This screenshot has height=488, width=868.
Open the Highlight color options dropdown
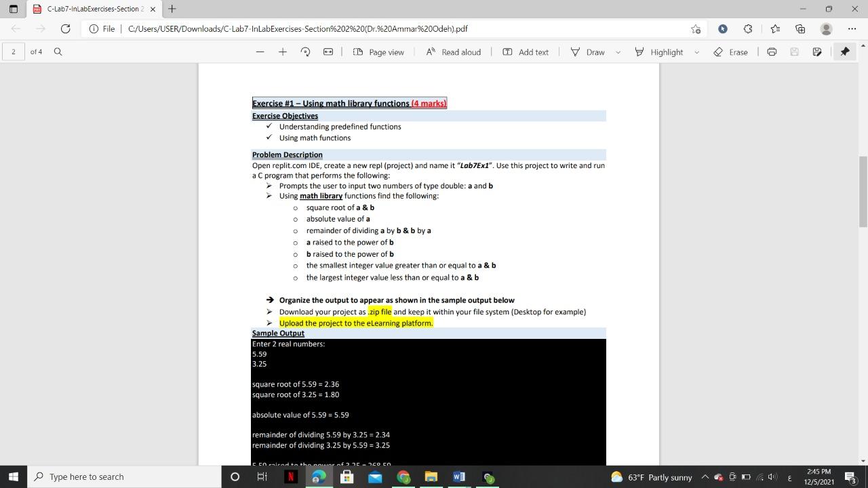[696, 52]
